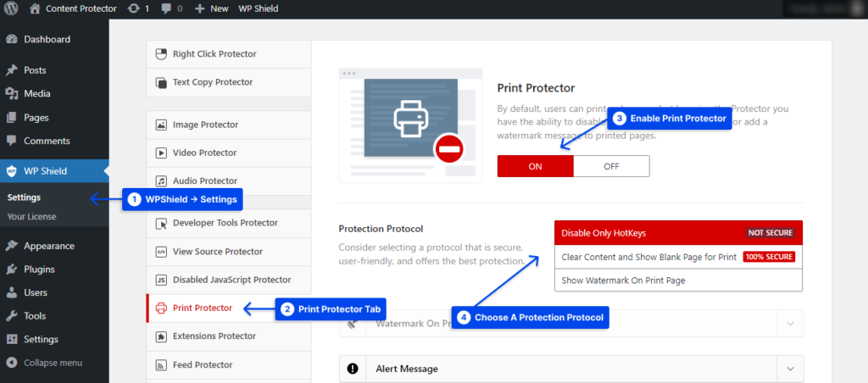The height and width of the screenshot is (383, 868).
Task: Click the WordPress logo icon
Action: click(x=11, y=8)
